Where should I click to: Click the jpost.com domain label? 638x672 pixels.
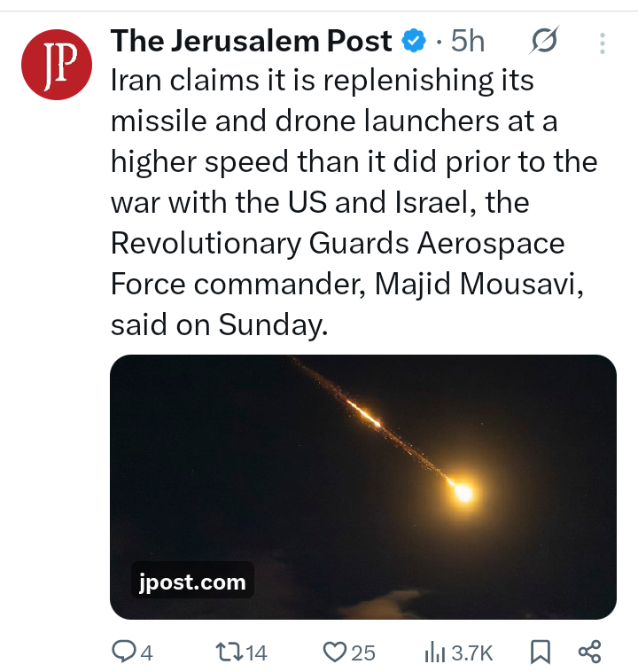click(192, 582)
